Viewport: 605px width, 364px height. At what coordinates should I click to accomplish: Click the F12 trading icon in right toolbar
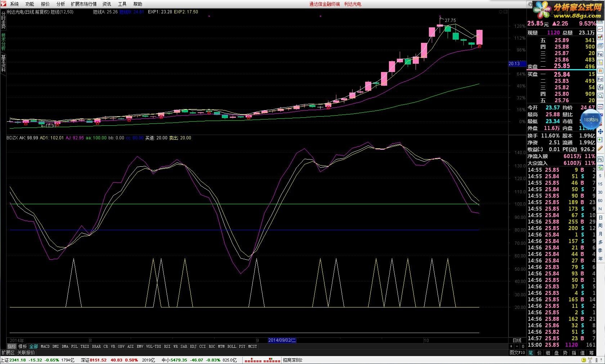click(600, 79)
